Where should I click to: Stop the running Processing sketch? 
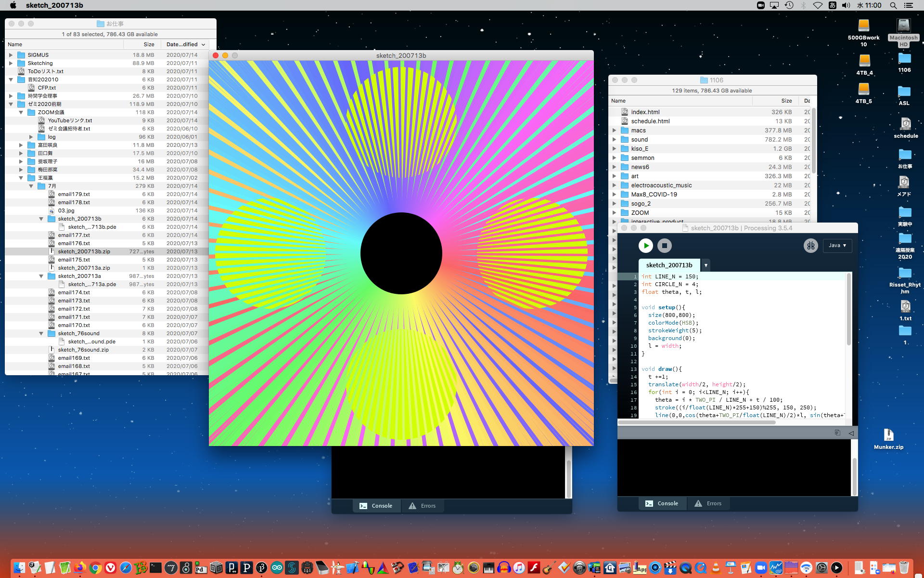click(665, 246)
